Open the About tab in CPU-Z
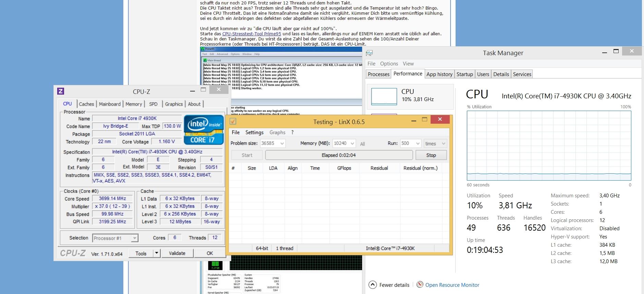Screen dimensions: 644x294 pyautogui.click(x=194, y=104)
